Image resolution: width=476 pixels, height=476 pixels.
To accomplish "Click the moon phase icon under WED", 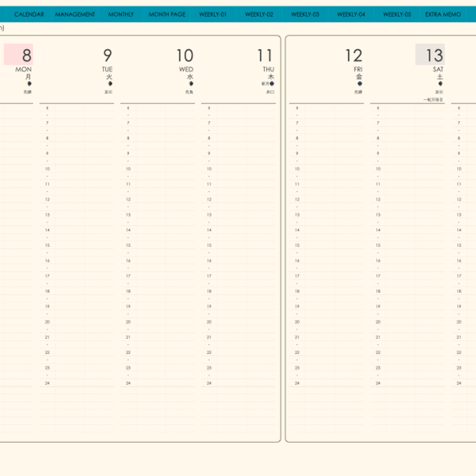I will tap(191, 83).
